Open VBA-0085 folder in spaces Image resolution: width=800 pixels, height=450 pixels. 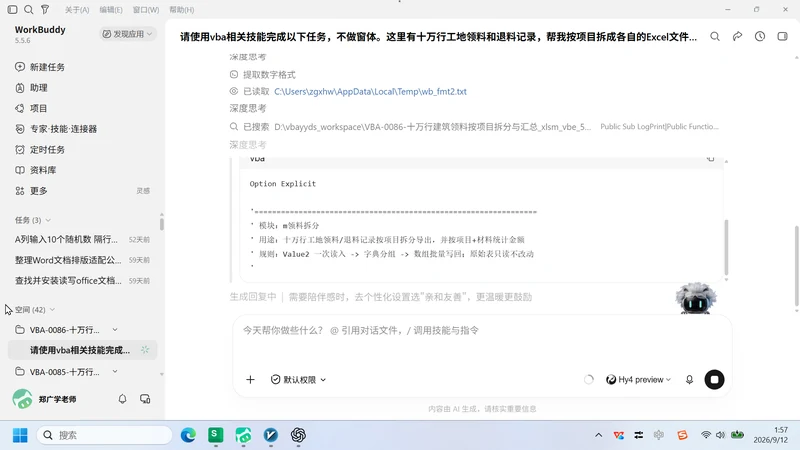64,372
